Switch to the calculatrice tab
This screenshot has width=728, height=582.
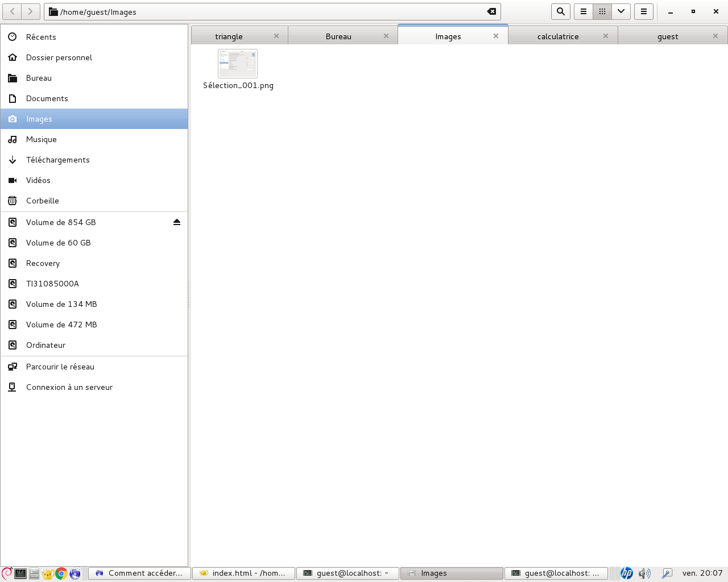pos(557,36)
